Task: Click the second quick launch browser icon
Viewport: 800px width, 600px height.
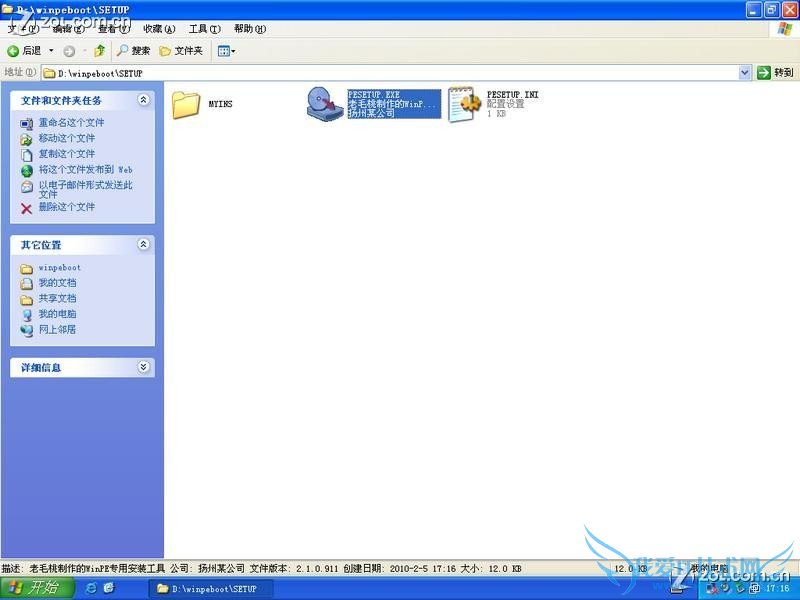Action: coord(109,588)
